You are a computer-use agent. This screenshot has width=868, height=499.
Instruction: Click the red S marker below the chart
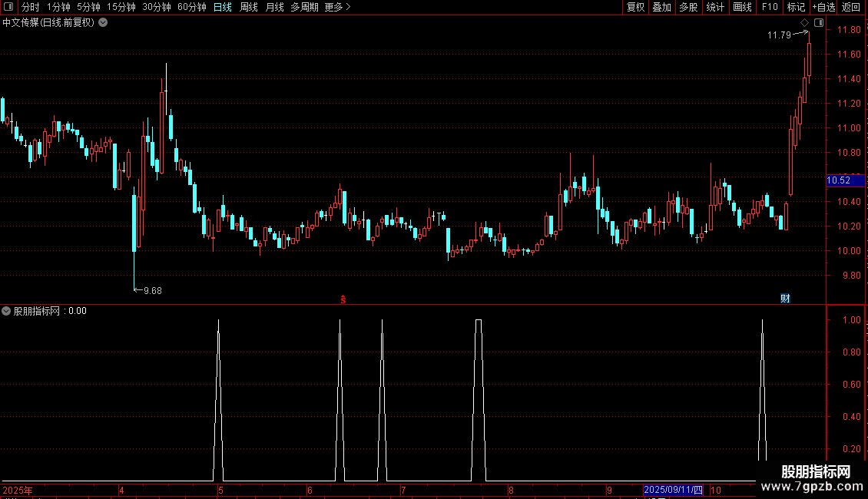pyautogui.click(x=343, y=299)
